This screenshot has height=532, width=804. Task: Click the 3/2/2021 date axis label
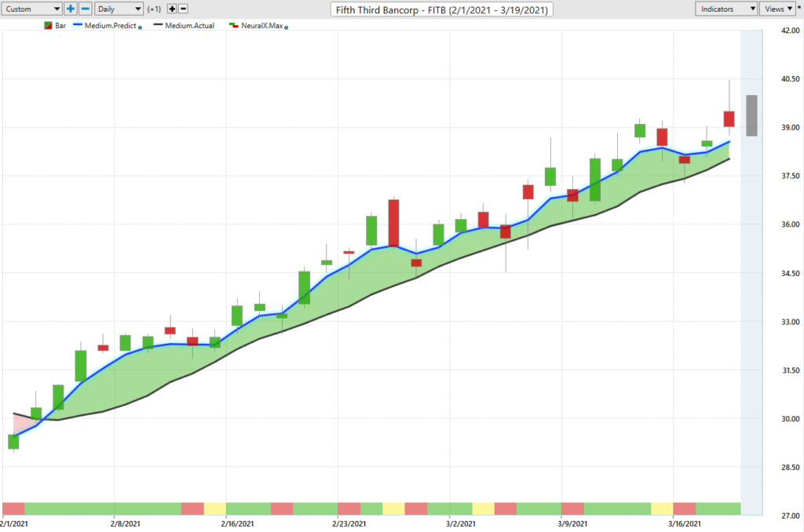460,524
